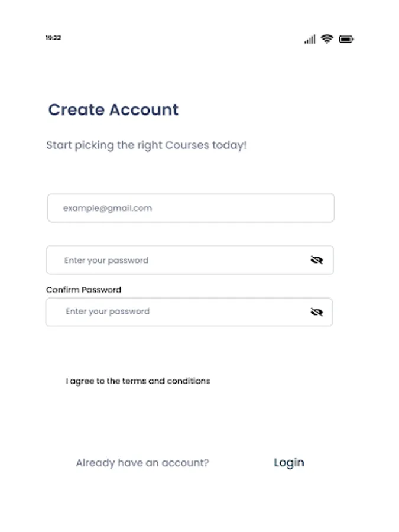
Task: Click the Start picking the right Courses subtitle
Action: (146, 145)
